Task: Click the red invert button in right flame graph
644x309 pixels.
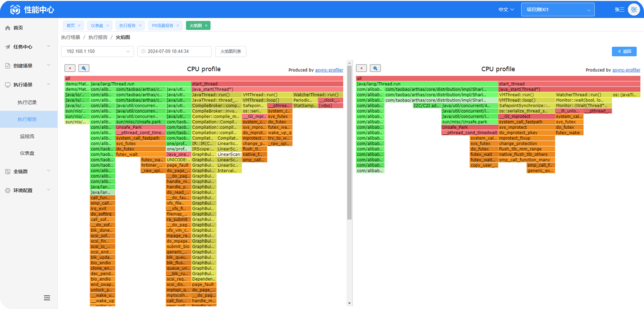Action: pyautogui.click(x=361, y=68)
